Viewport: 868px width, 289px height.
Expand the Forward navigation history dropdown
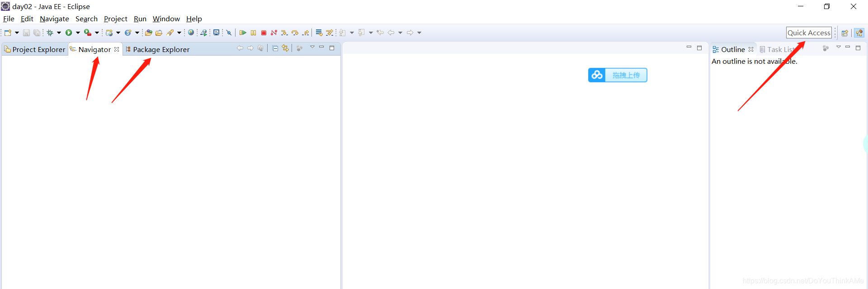click(419, 33)
